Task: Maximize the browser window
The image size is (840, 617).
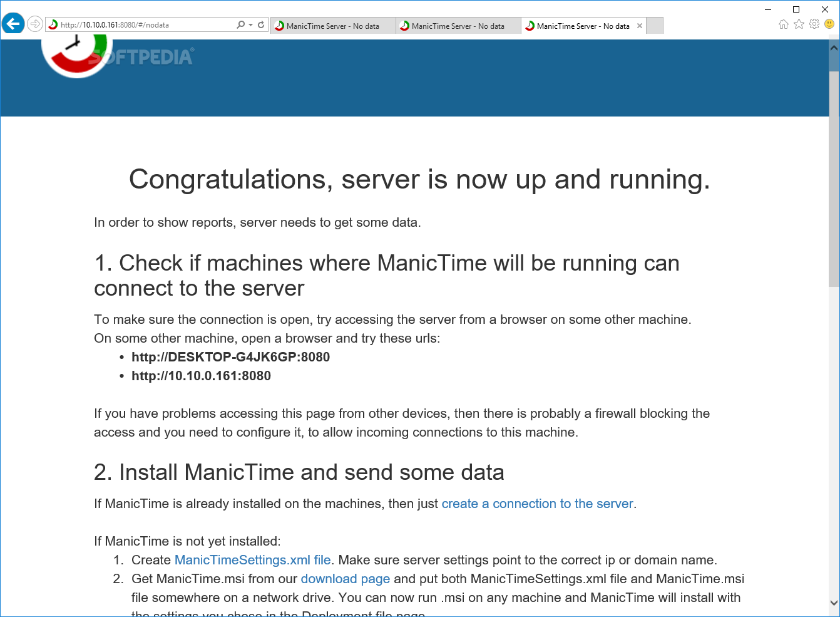Action: [796, 9]
